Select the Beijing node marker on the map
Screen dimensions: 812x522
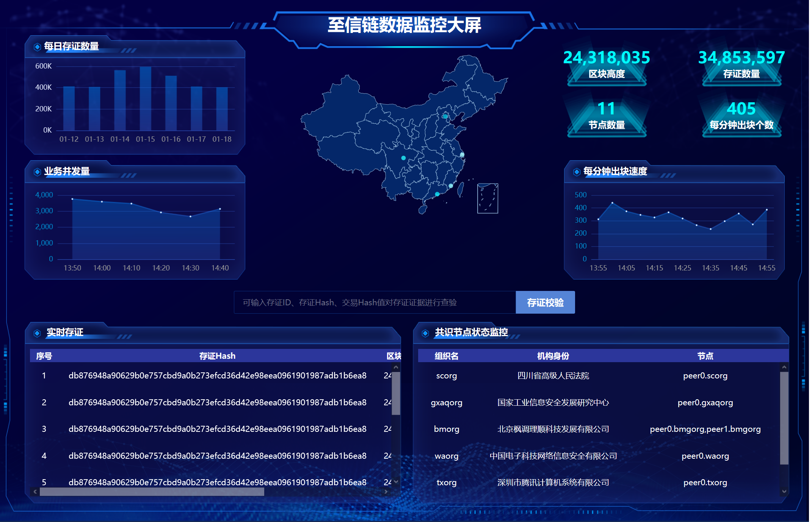pos(445,116)
